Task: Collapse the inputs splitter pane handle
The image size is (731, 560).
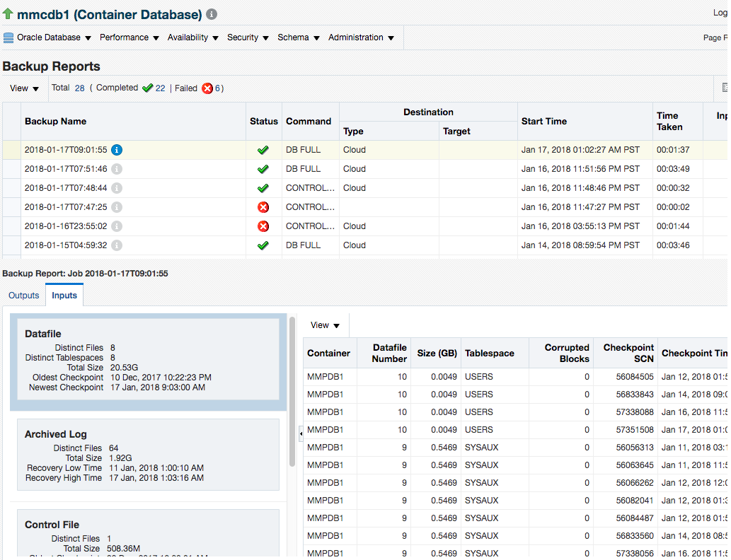Action: (301, 433)
